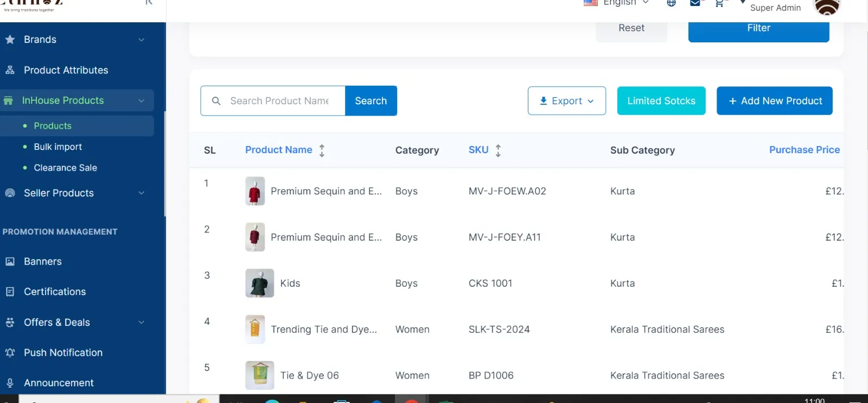Image resolution: width=868 pixels, height=403 pixels.
Task: Sort the list by Product Name
Action: [322, 150]
